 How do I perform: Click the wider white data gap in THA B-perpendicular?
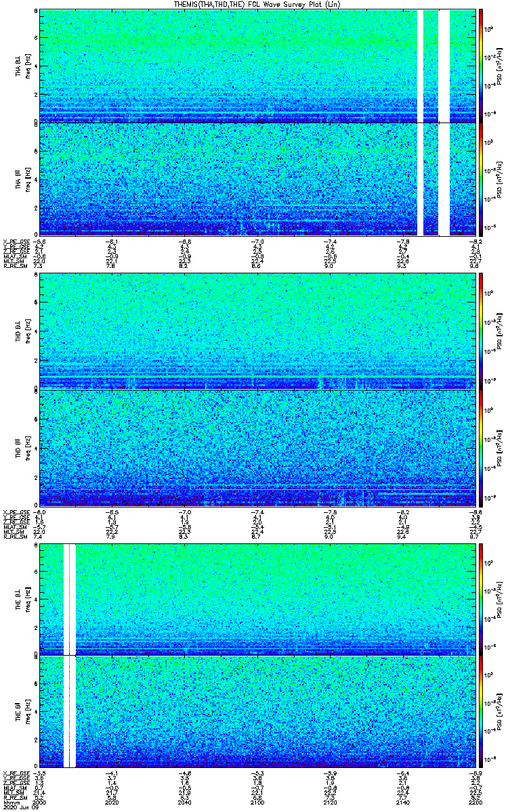(444, 66)
